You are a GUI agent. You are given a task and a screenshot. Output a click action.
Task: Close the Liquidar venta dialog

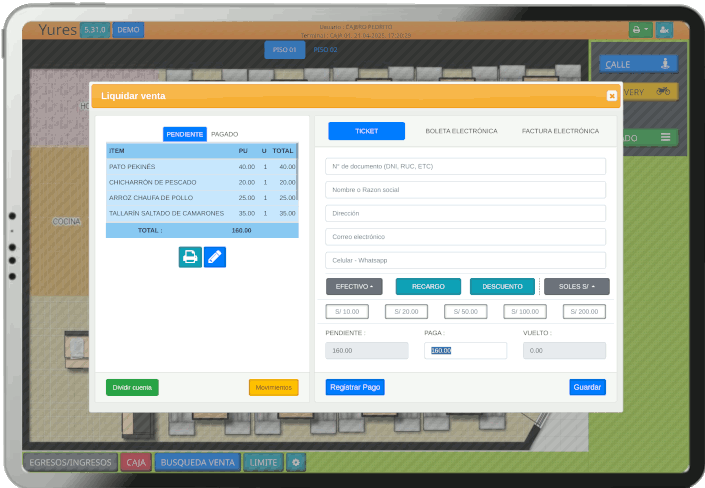(x=611, y=96)
